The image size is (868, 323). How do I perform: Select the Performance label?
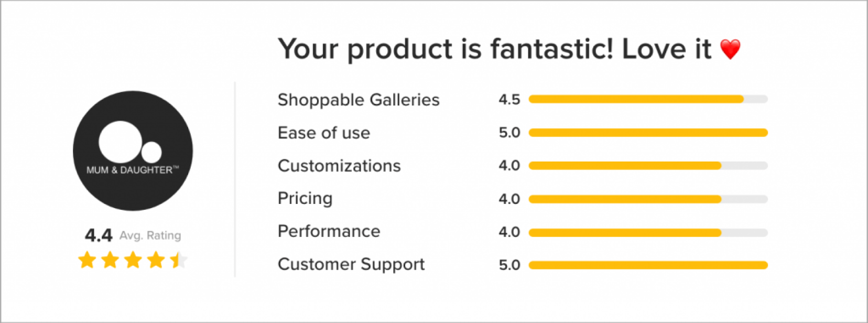329,231
